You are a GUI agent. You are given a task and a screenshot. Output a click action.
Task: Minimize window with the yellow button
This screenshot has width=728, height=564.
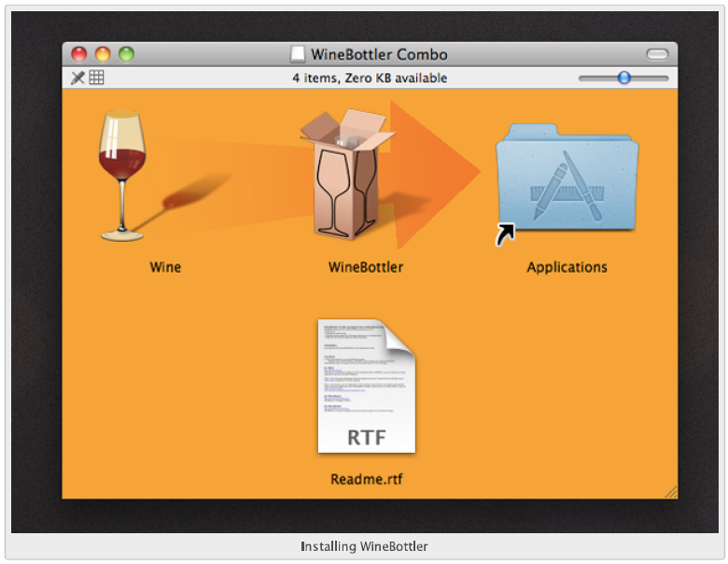103,54
